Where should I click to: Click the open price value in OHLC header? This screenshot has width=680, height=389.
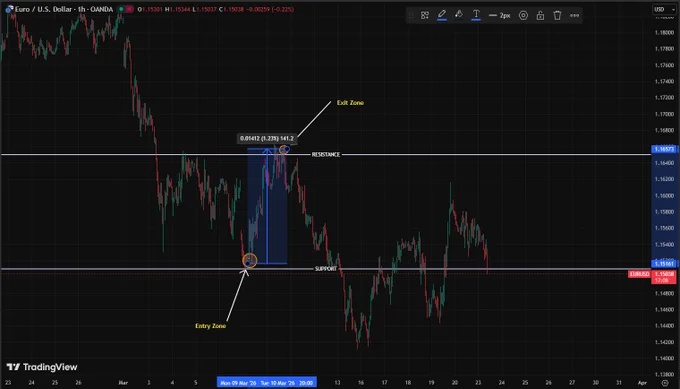point(152,9)
